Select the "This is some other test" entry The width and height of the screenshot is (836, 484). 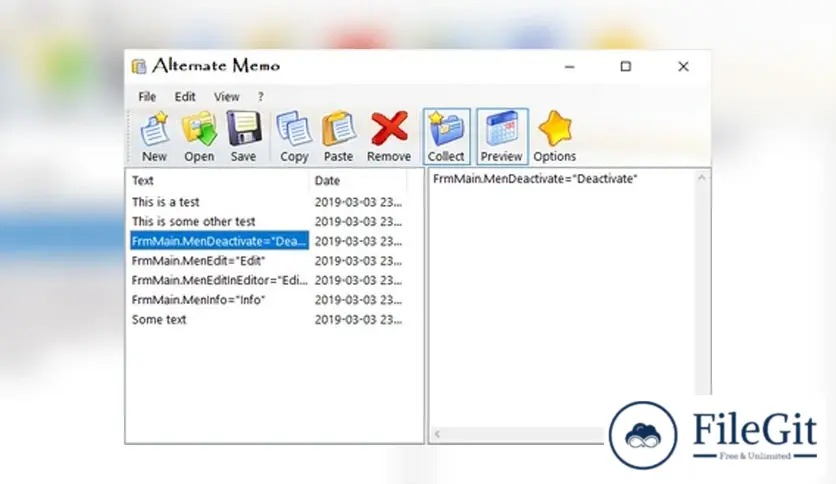(194, 221)
